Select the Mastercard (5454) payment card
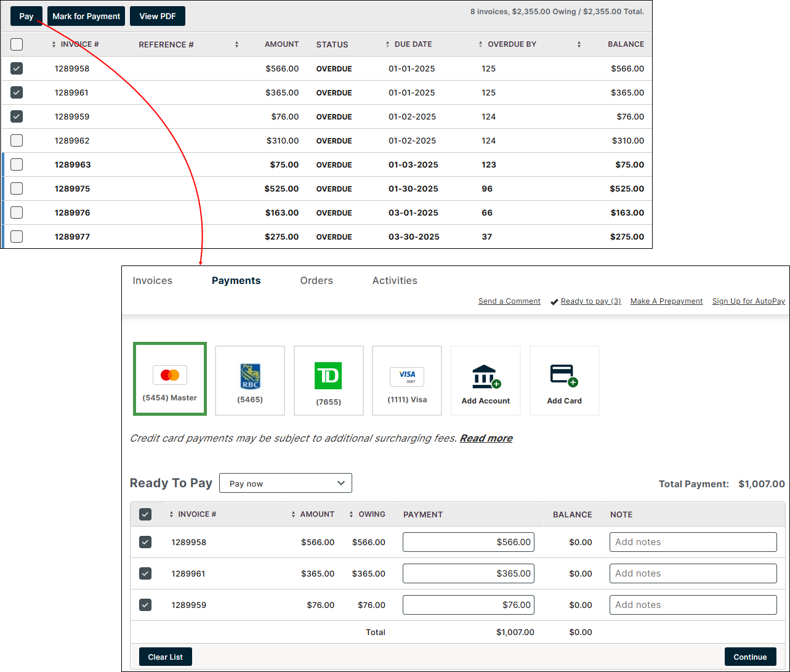Viewport: 790px width, 672px height. tap(170, 379)
